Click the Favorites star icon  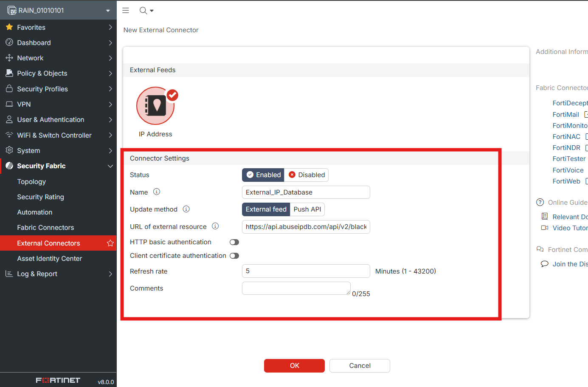9,27
